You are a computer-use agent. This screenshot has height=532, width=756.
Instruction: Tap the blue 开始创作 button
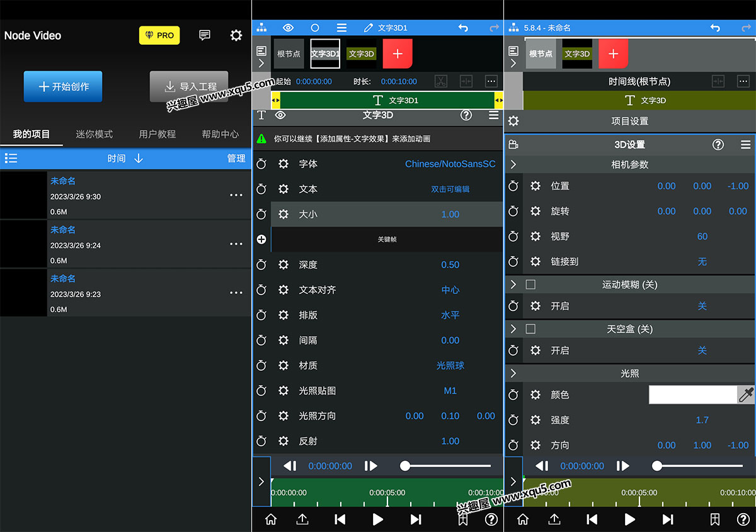(x=63, y=86)
